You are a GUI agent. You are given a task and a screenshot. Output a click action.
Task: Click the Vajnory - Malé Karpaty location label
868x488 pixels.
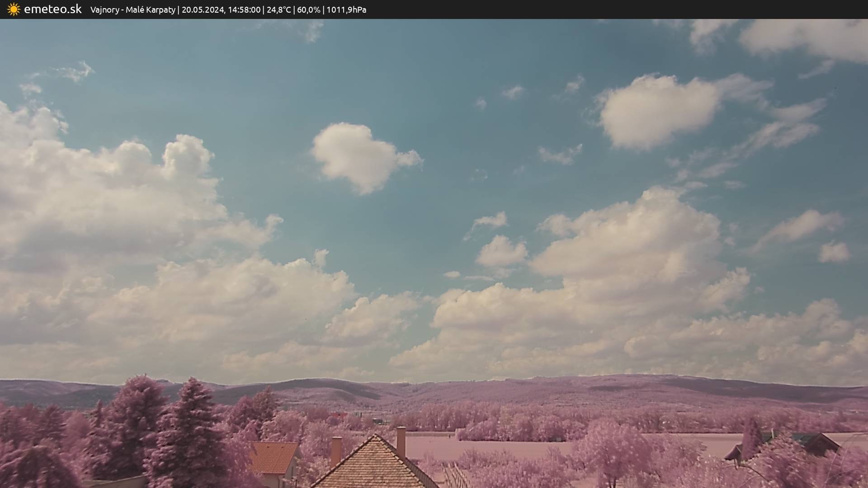[132, 10]
